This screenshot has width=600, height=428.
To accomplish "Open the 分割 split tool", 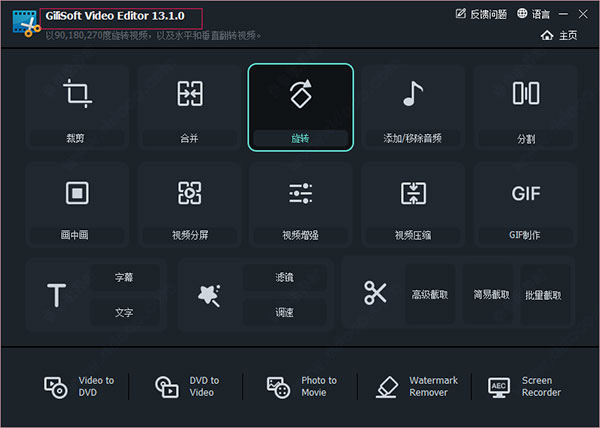I will click(x=525, y=107).
